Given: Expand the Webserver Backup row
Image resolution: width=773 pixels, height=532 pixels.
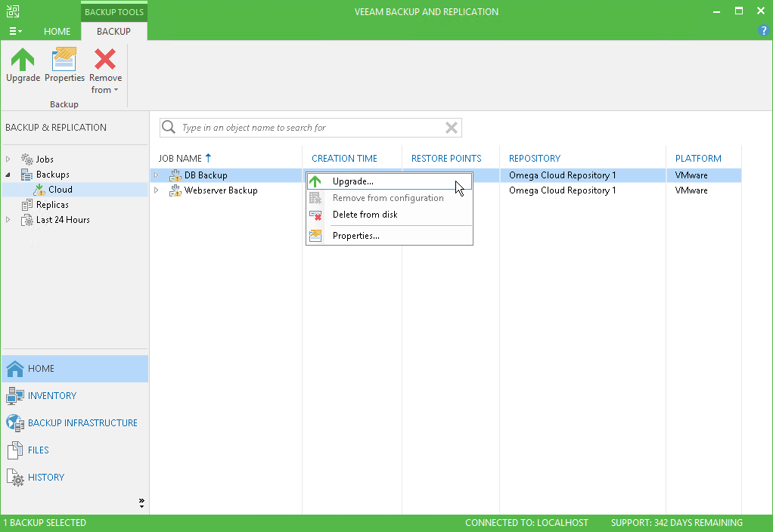Looking at the screenshot, I should click(x=157, y=190).
